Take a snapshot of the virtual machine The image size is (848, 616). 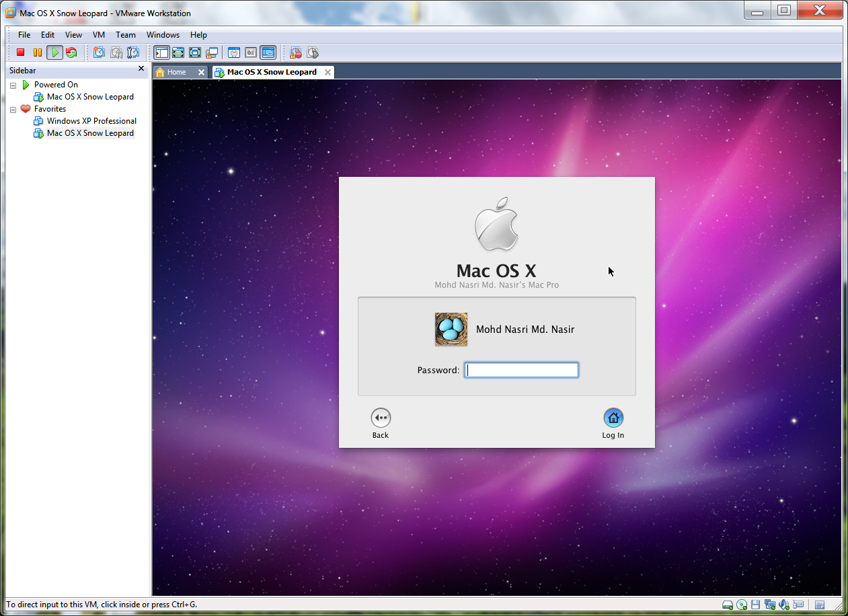pyautogui.click(x=99, y=52)
